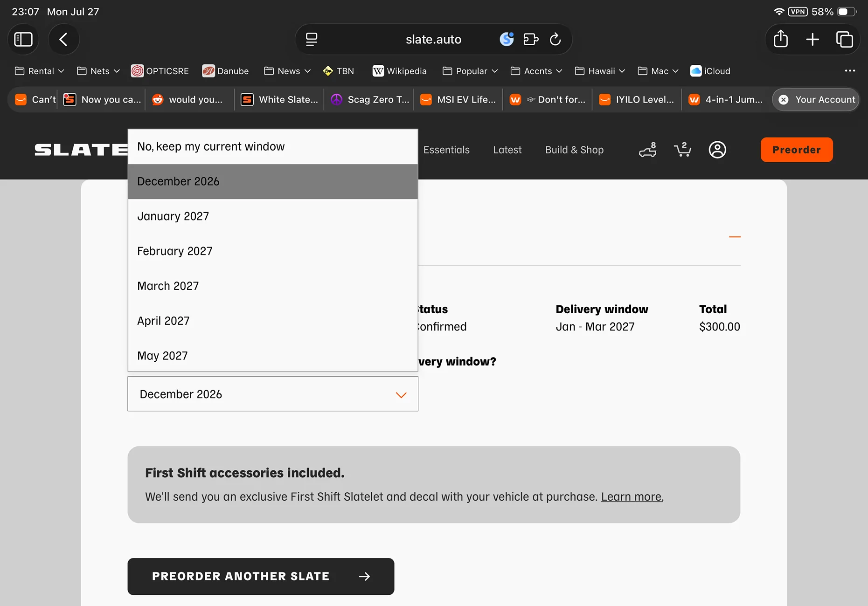Select April 2027 delivery window
The width and height of the screenshot is (868, 606).
coord(273,321)
